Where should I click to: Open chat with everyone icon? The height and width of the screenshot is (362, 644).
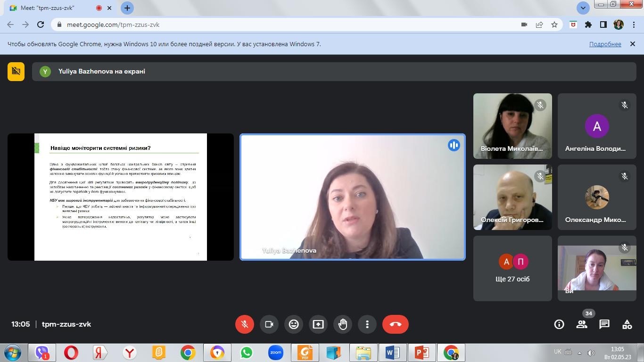(604, 324)
